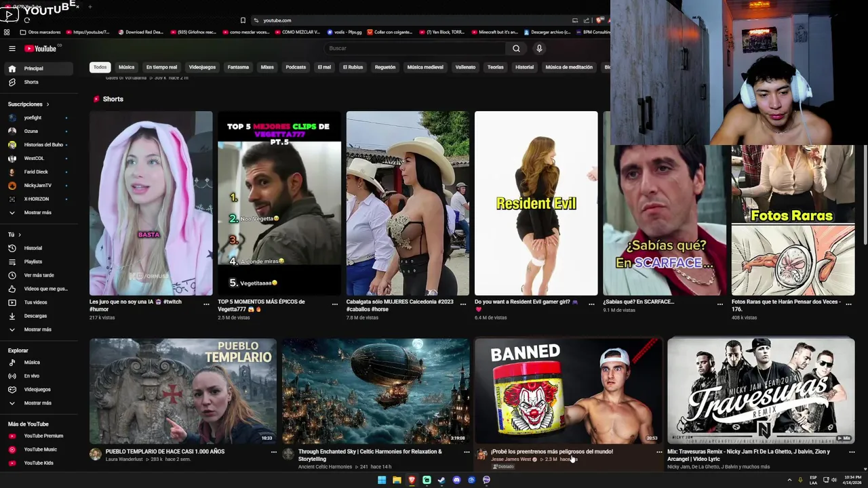
Task: Click the page vertical scrollbar
Action: point(864,195)
